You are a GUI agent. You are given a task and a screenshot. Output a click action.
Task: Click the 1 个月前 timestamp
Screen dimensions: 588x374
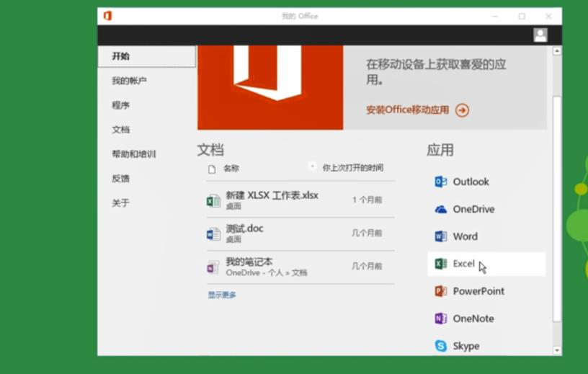click(367, 200)
